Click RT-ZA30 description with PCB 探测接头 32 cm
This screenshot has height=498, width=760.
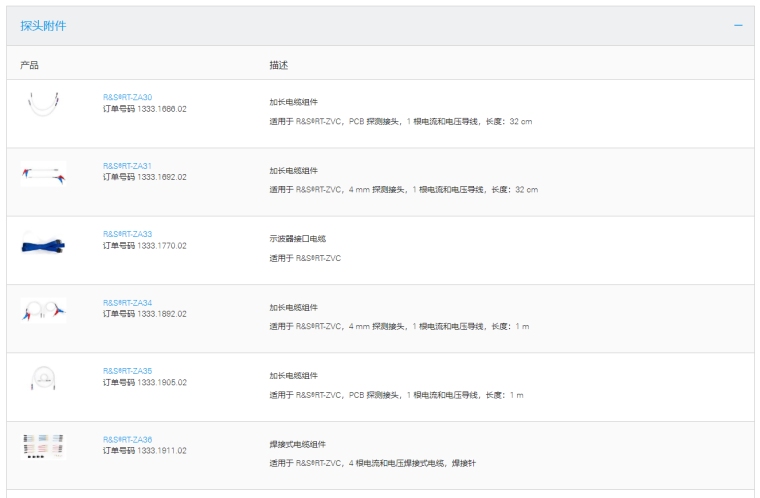(401, 121)
